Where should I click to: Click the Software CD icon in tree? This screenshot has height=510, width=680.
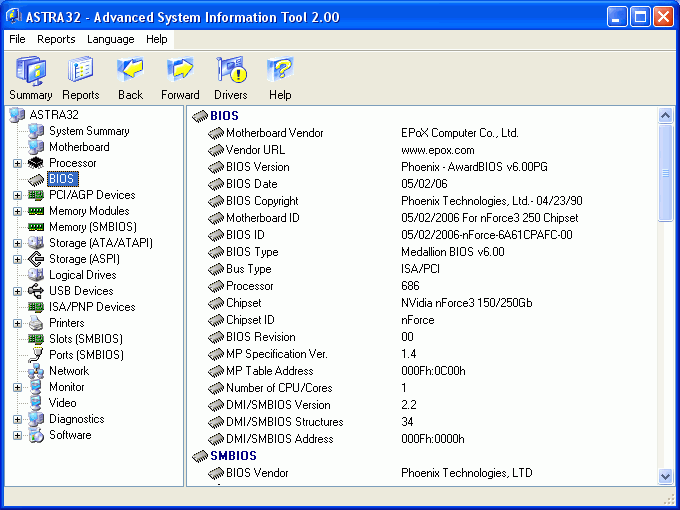pyautogui.click(x=36, y=435)
